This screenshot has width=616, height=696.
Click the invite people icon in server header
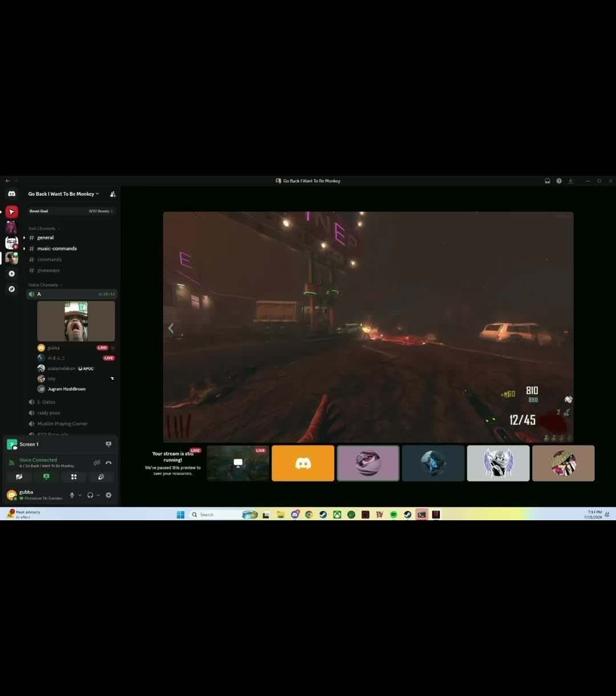(x=112, y=194)
